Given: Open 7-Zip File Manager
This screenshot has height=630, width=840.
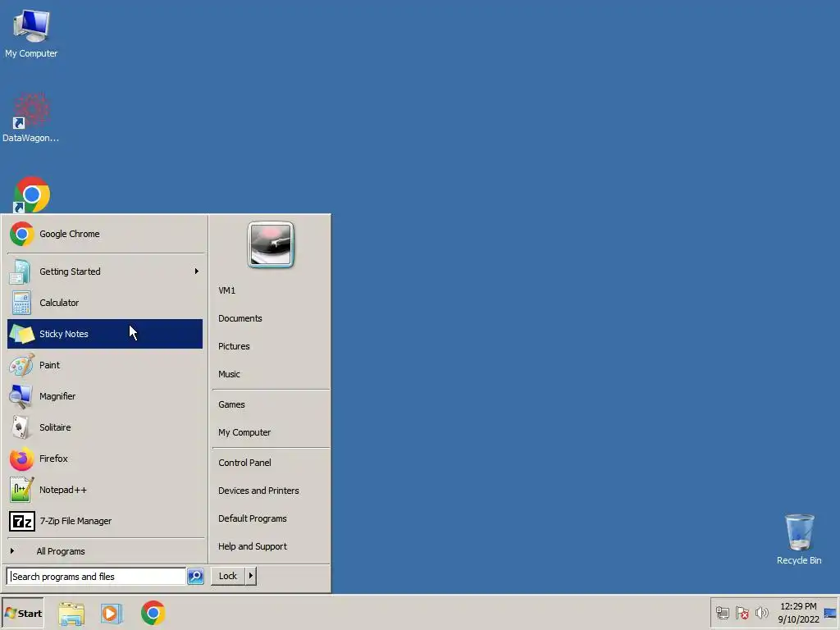Looking at the screenshot, I should (105, 521).
